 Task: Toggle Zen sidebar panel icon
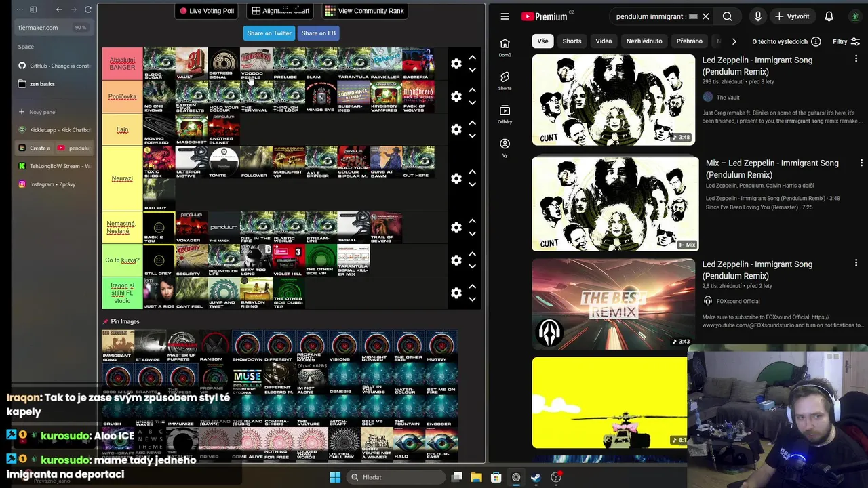[x=33, y=9]
